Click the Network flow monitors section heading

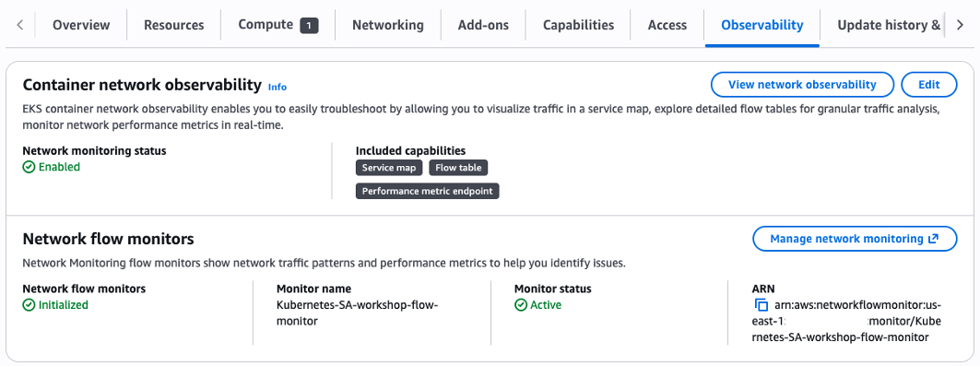pyautogui.click(x=108, y=239)
